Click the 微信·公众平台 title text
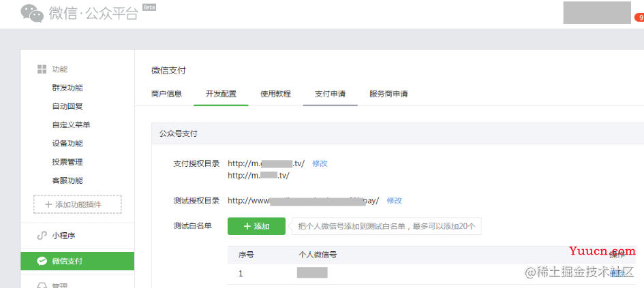 [94, 13]
